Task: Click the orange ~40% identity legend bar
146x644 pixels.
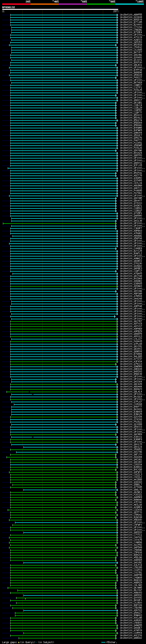Action: pyautogui.click(x=45, y=4)
